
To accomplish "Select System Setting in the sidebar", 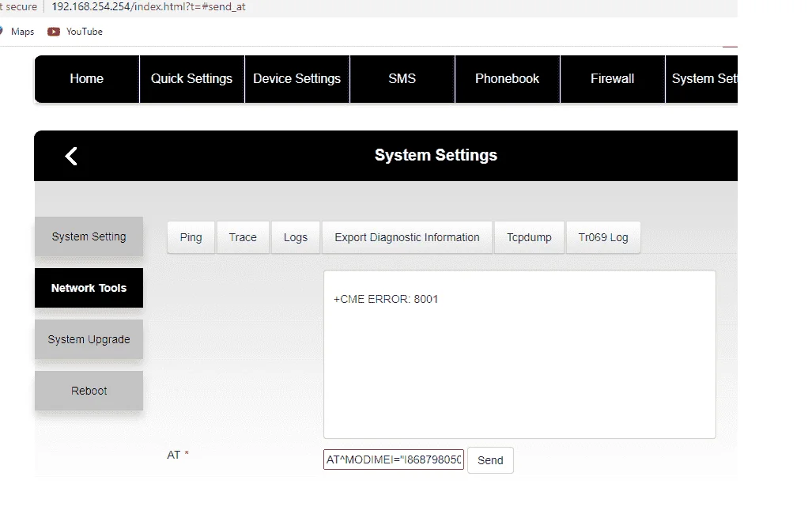I will click(x=89, y=236).
